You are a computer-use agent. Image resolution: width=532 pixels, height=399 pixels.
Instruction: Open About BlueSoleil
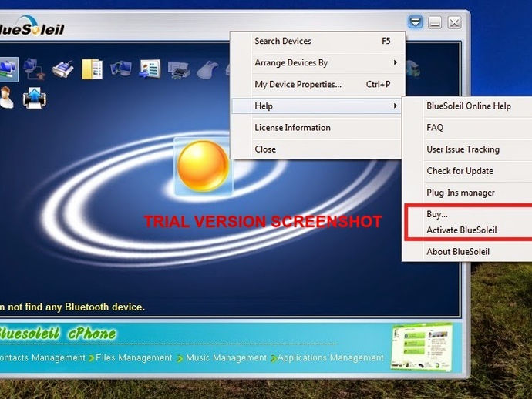[x=469, y=252]
